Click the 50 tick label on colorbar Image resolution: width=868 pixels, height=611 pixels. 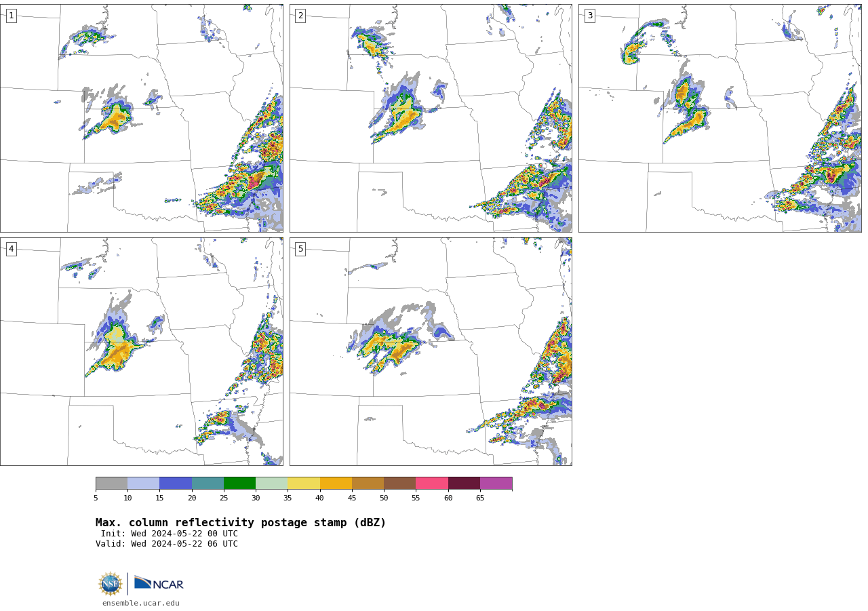coord(384,498)
